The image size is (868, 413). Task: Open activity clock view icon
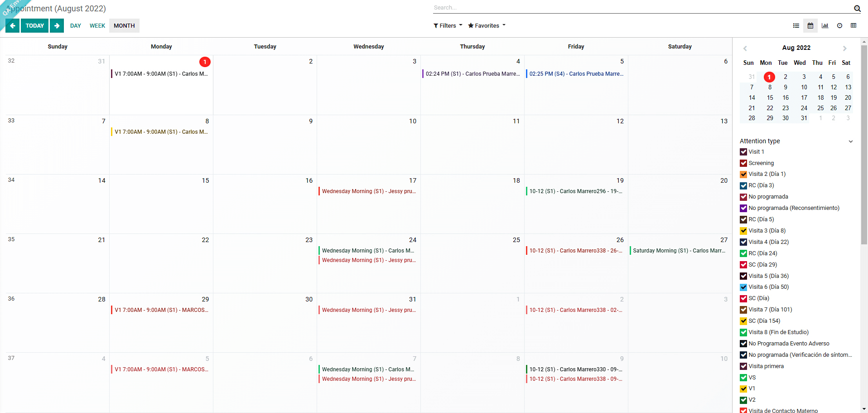click(x=839, y=25)
